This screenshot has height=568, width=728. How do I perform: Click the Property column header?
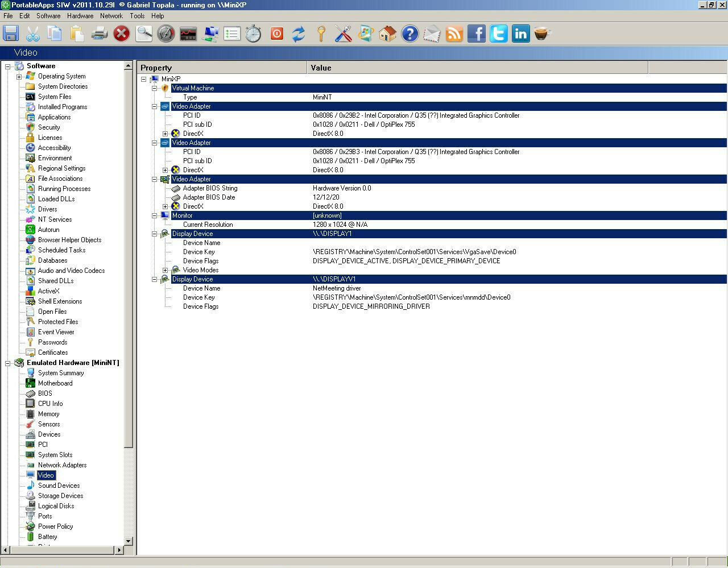pos(222,68)
